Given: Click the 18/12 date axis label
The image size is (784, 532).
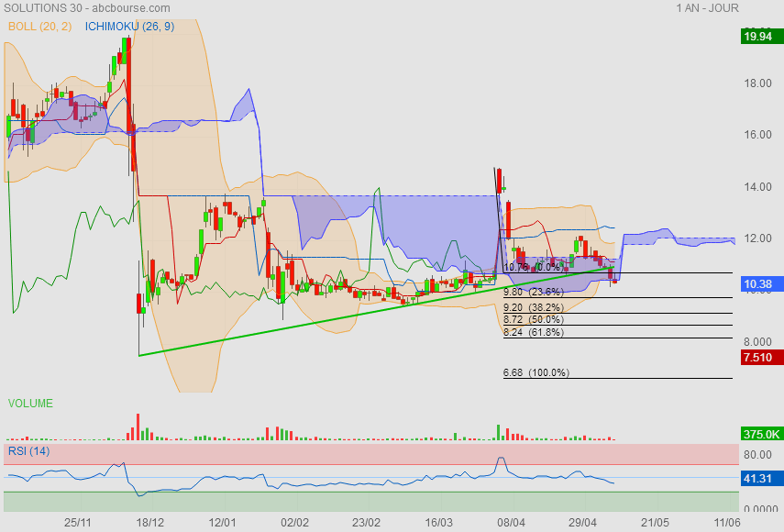Looking at the screenshot, I should [x=150, y=523].
